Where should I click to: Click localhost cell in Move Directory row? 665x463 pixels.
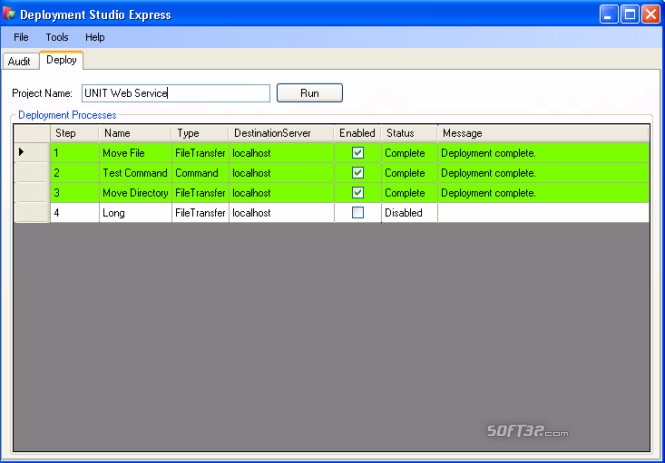(x=282, y=192)
